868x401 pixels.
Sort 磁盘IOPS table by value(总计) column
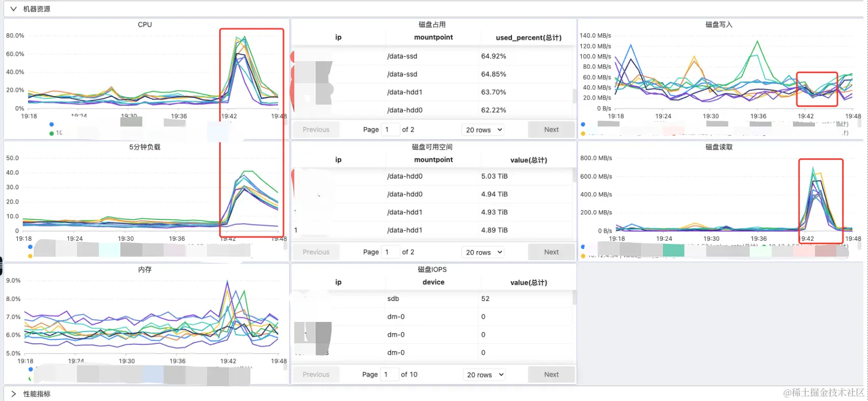528,282
